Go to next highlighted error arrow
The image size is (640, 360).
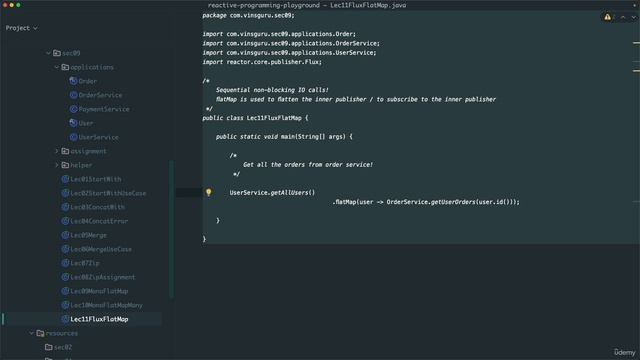[x=633, y=17]
